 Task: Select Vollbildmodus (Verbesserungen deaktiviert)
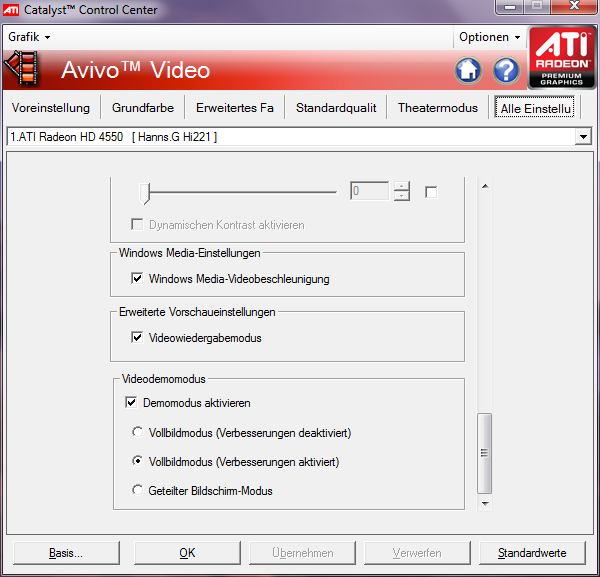point(137,432)
